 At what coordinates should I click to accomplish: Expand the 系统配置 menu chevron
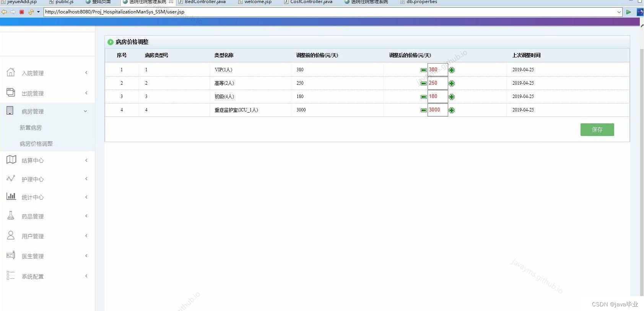click(x=86, y=276)
